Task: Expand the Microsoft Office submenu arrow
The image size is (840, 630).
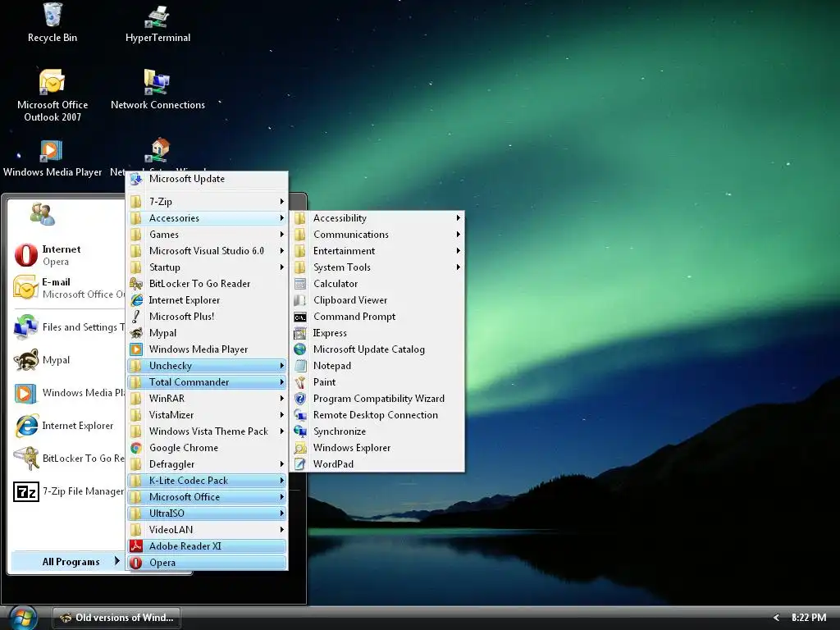Action: click(282, 496)
